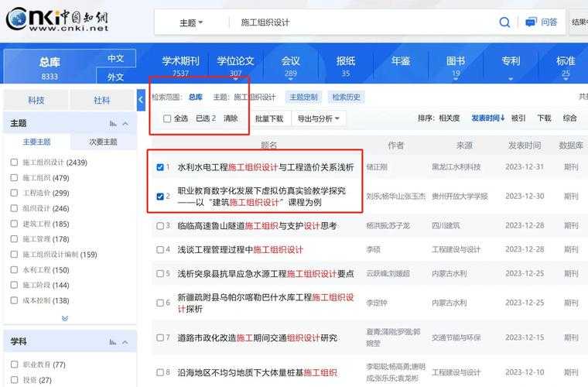The height and width of the screenshot is (387, 588).
Task: Show chart icon in 学科 panel
Action: [x=113, y=342]
